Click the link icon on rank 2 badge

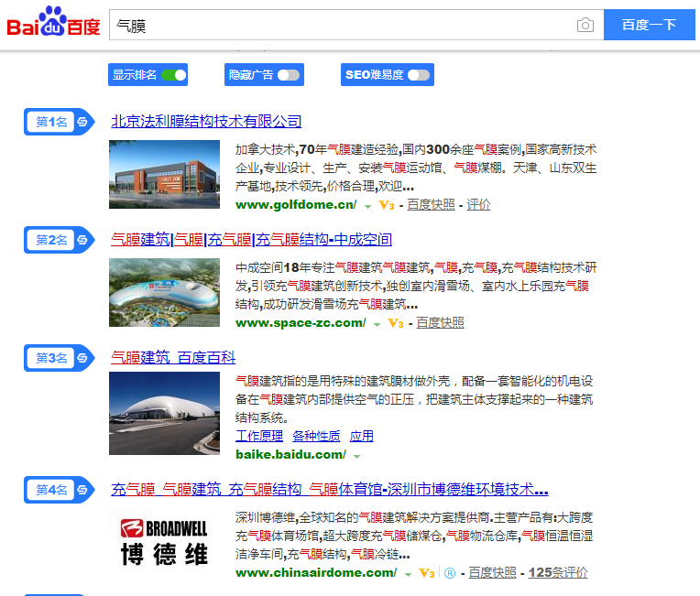pos(82,240)
